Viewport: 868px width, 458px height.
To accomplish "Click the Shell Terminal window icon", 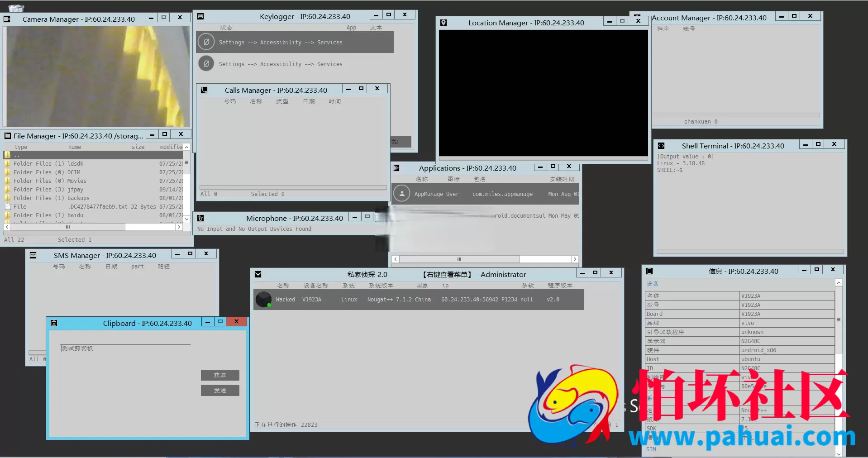I will (x=661, y=146).
